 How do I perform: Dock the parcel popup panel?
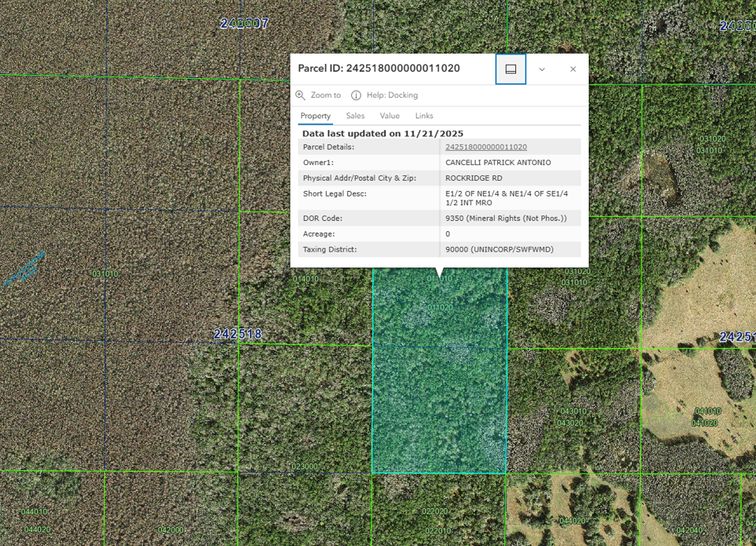(511, 69)
